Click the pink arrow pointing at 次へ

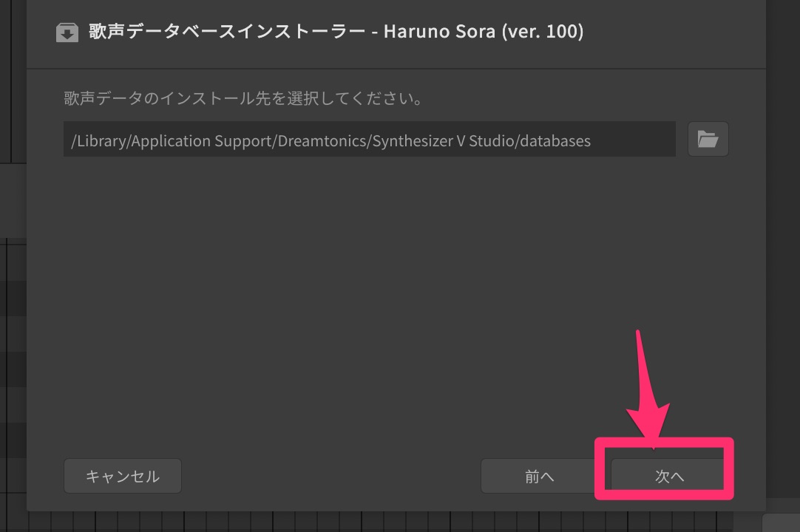pos(648,392)
